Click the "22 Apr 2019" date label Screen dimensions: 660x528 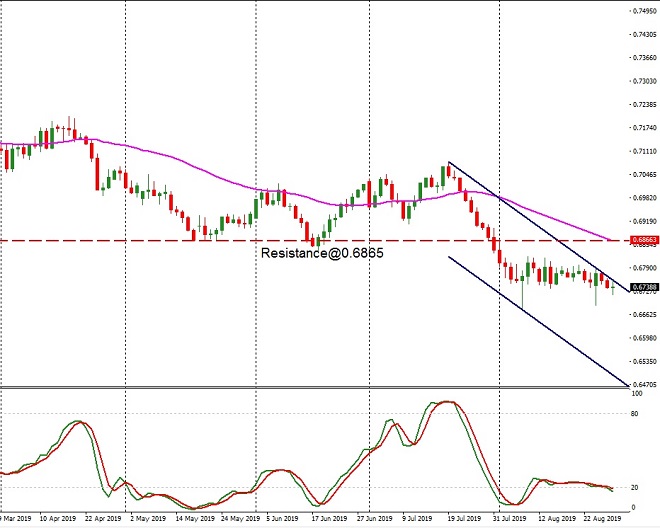[x=103, y=518]
